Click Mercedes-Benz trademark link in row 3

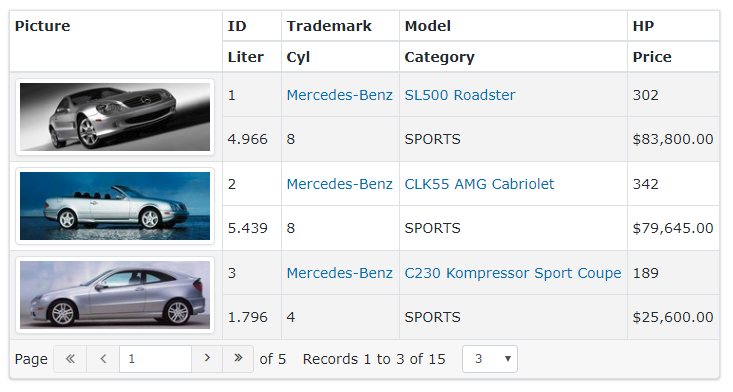[x=339, y=273]
